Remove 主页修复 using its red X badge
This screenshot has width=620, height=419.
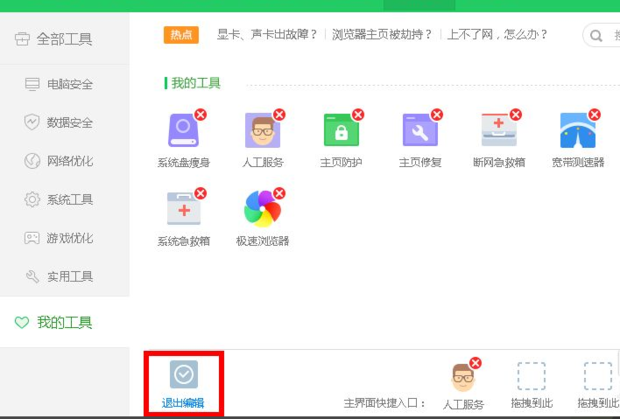pyautogui.click(x=437, y=115)
